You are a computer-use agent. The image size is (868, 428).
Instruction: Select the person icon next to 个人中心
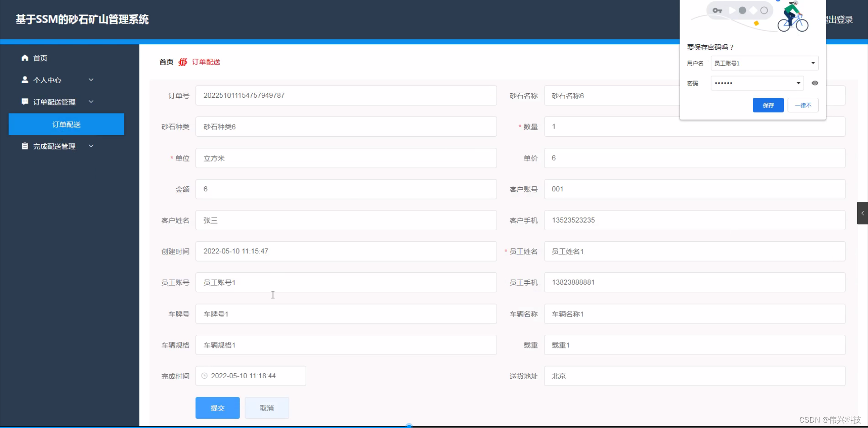(x=25, y=80)
